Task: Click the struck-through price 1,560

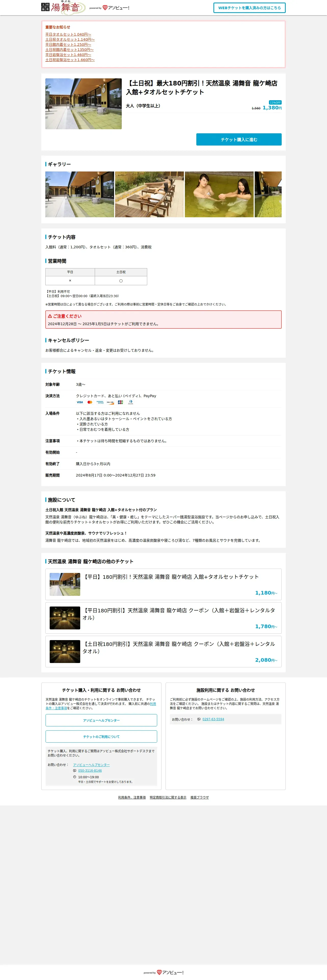Action: pyautogui.click(x=256, y=108)
